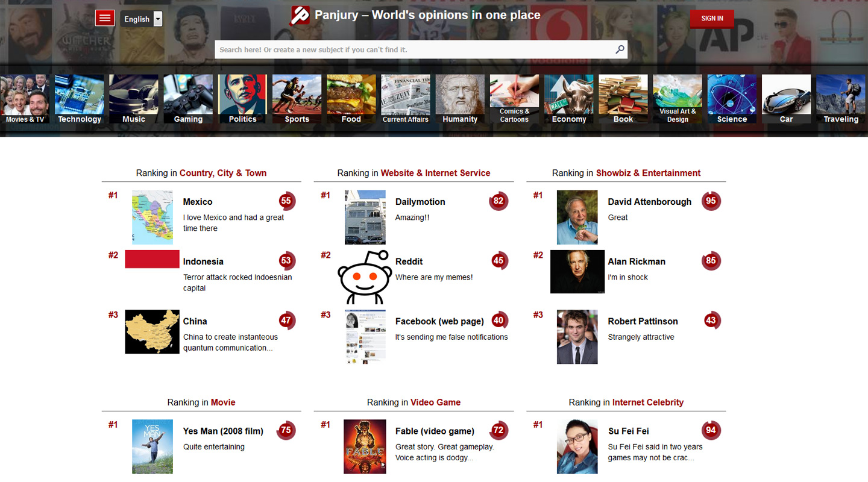Open the Movies & TV category

25,99
